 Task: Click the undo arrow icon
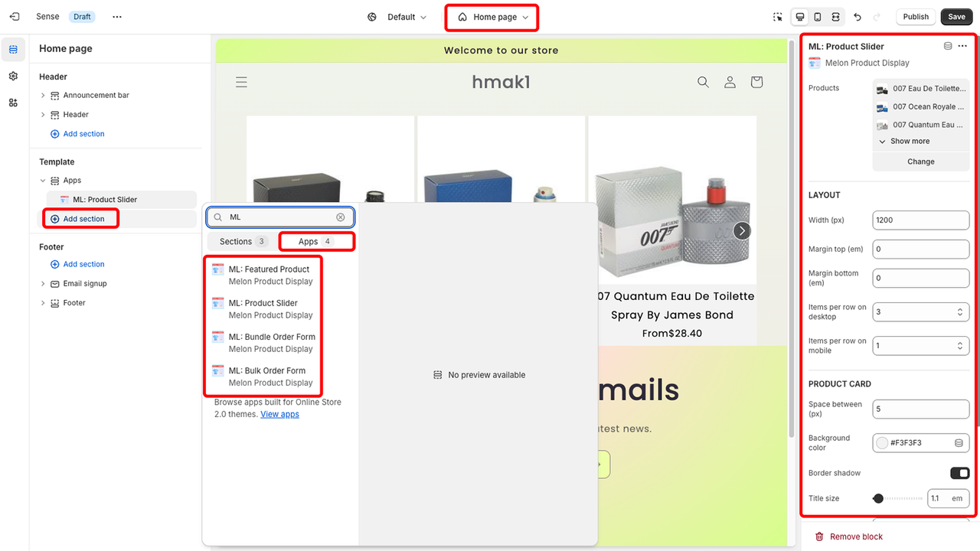click(857, 16)
